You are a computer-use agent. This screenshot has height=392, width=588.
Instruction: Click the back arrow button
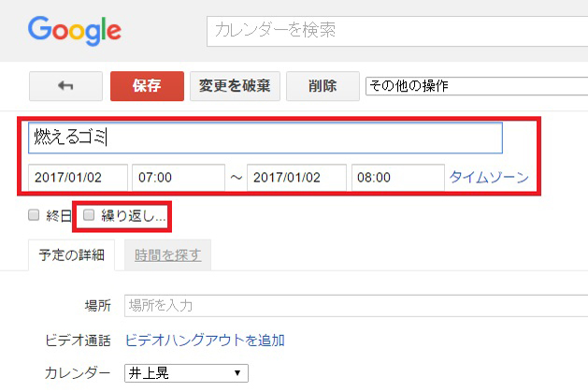coord(65,86)
